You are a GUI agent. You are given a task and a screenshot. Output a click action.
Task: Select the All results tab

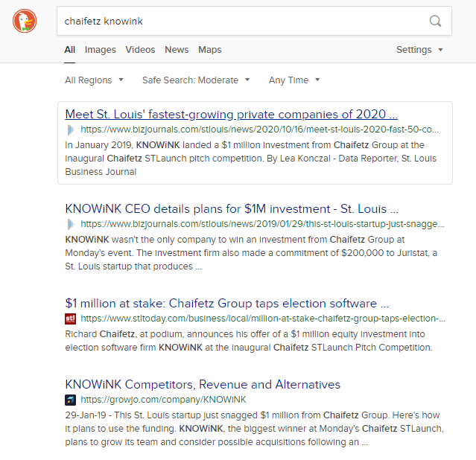(70, 50)
